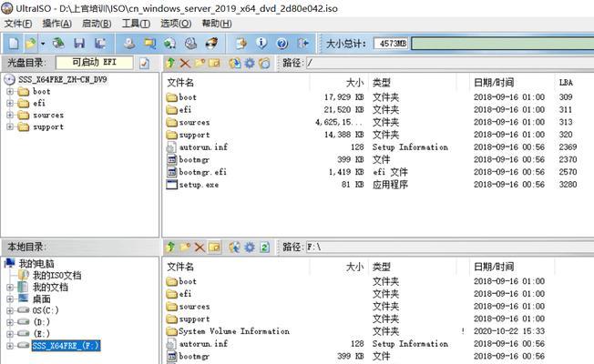Viewport: 594px width, 364px height.
Task: Click Up folder icon in local pane toolbar
Action: [170, 248]
